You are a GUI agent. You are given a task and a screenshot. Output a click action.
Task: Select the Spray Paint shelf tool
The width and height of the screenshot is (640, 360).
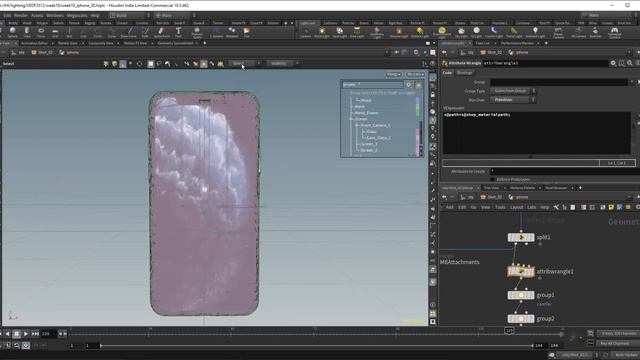pyautogui.click(x=162, y=32)
